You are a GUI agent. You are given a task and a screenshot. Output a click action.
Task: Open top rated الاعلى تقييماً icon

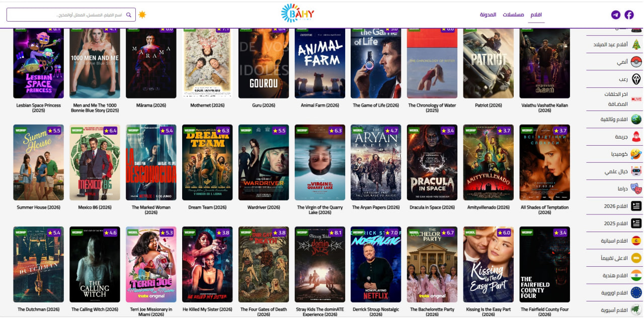636,258
